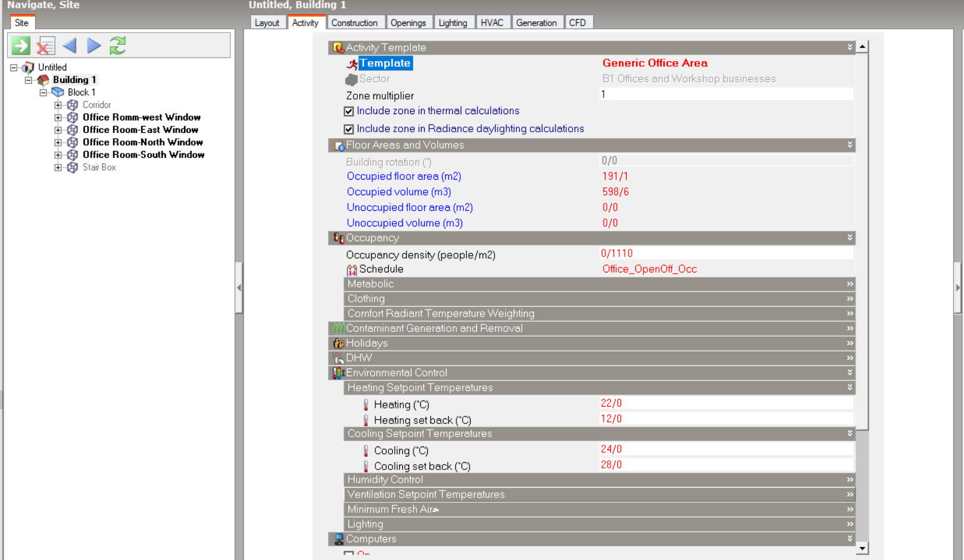Click the Stair Box zone icon

[72, 167]
